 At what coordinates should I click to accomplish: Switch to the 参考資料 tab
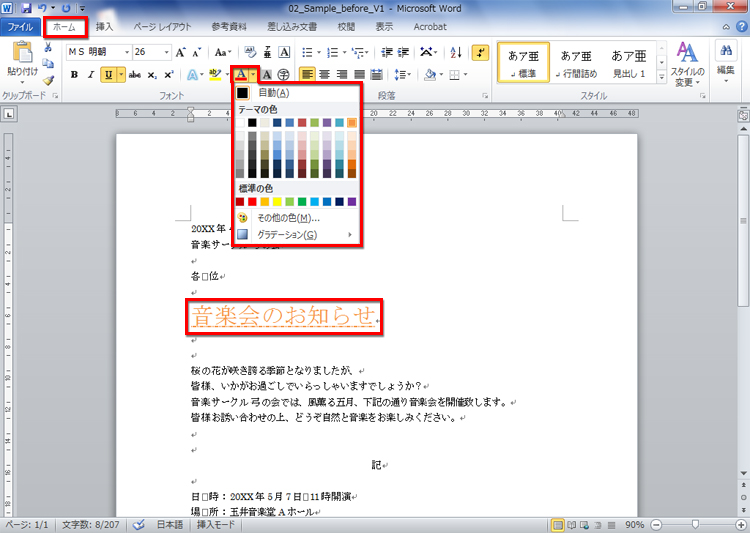(x=229, y=27)
